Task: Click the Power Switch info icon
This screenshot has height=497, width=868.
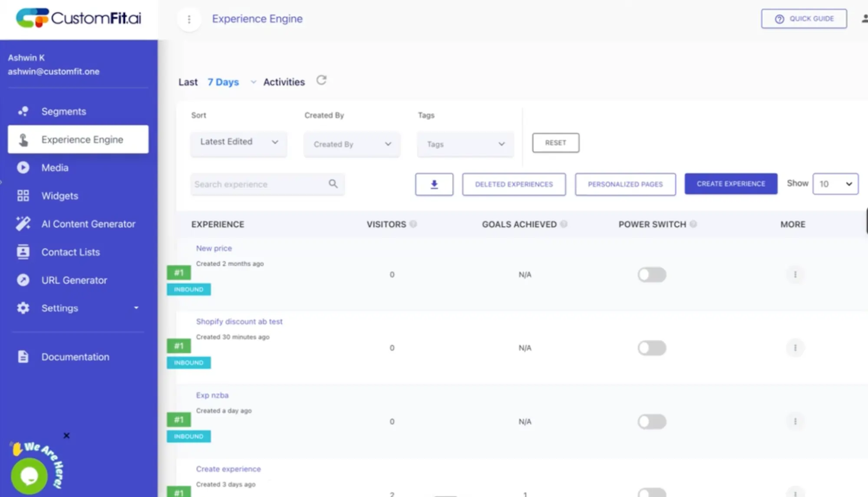Action: pyautogui.click(x=693, y=224)
